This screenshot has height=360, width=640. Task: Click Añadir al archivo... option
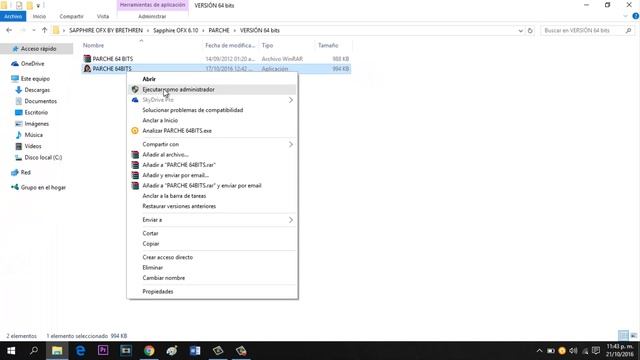tap(212, 155)
